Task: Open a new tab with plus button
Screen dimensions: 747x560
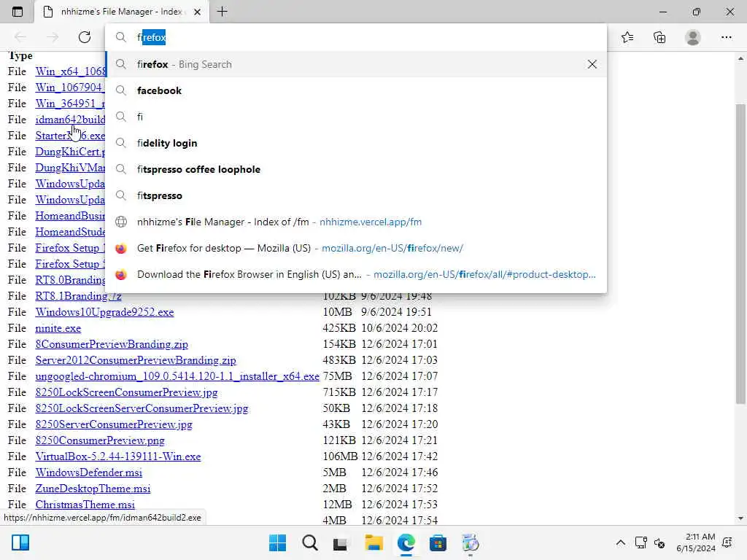Action: tap(222, 12)
